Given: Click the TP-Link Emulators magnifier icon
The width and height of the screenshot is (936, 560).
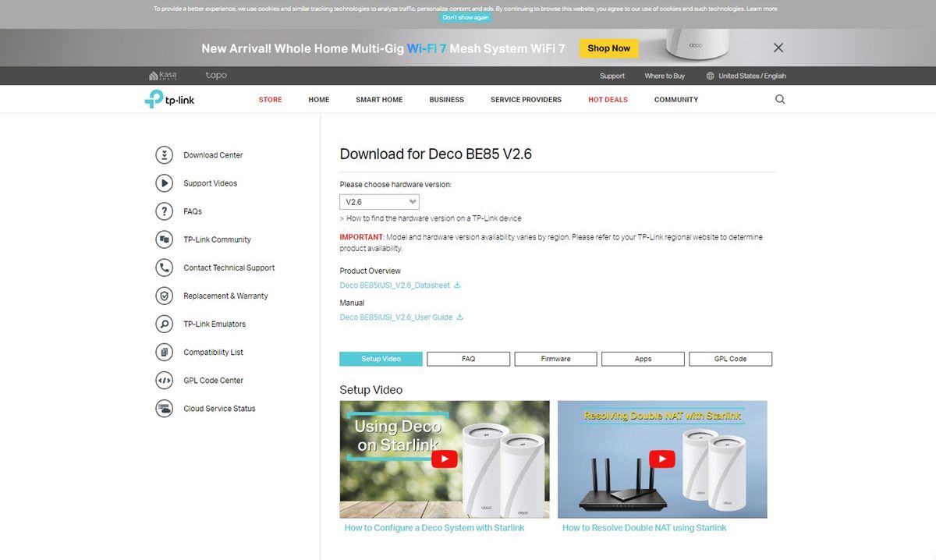Looking at the screenshot, I should [x=164, y=324].
